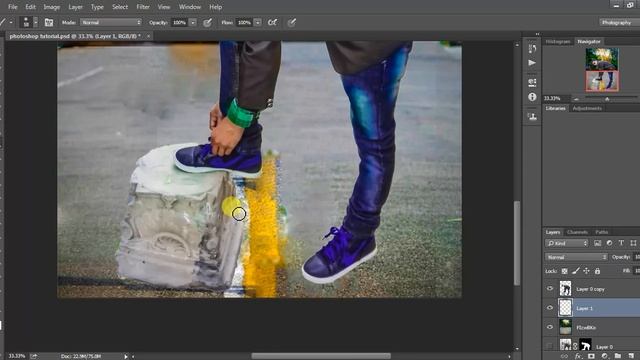Toggle pressure for opacity icon

coord(207,22)
